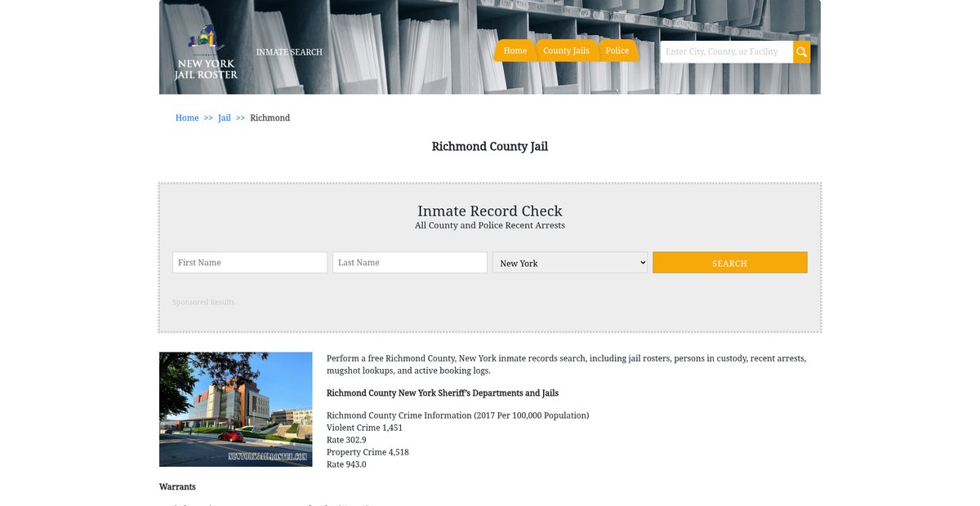Viewport: 980px width, 506px height.
Task: Click the Rate 943.0 line
Action: coord(346,464)
